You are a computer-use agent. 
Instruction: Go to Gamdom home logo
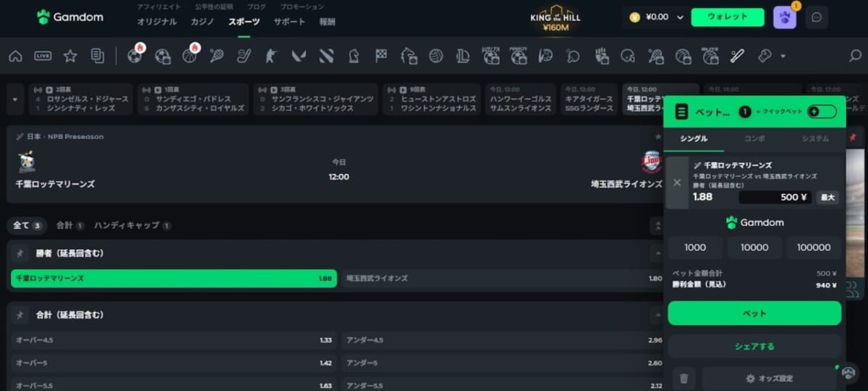click(x=70, y=17)
